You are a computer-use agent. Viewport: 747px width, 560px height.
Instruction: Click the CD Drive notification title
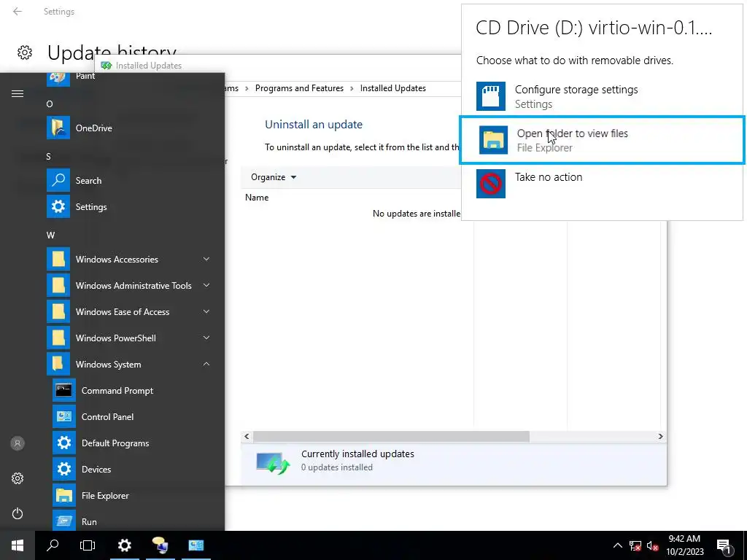click(594, 28)
